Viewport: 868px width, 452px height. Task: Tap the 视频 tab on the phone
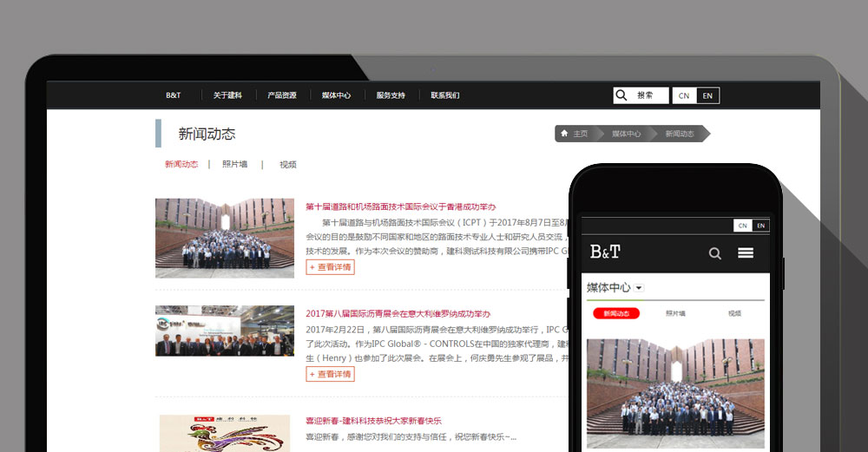coord(734,314)
